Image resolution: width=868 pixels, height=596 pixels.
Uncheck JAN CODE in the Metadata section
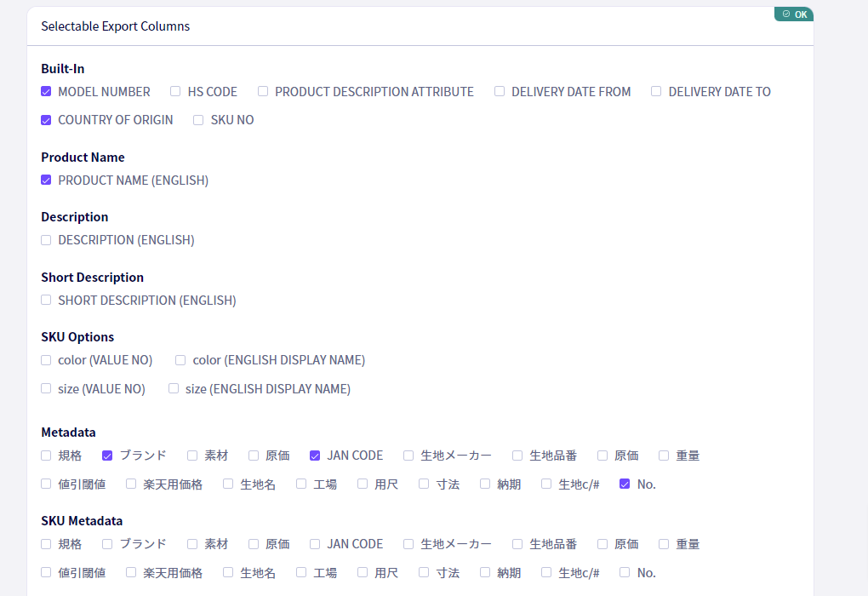[315, 456]
